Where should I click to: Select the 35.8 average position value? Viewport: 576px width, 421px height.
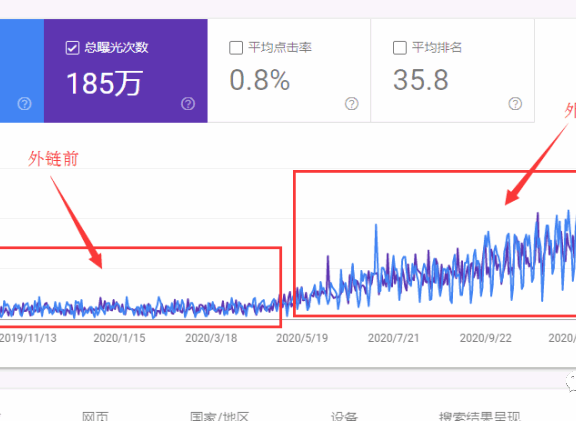tap(421, 80)
